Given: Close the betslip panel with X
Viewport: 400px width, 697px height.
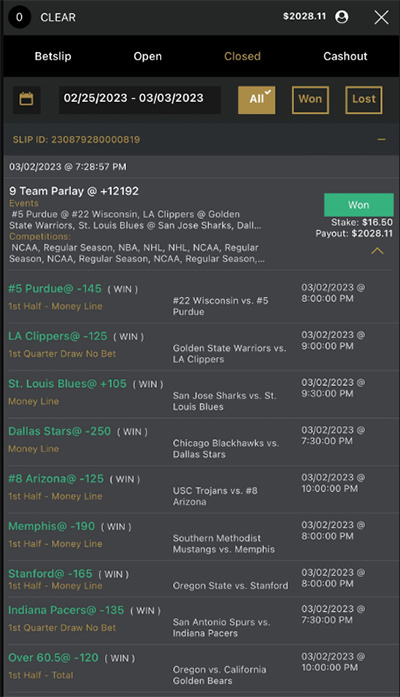Looking at the screenshot, I should 381,17.
